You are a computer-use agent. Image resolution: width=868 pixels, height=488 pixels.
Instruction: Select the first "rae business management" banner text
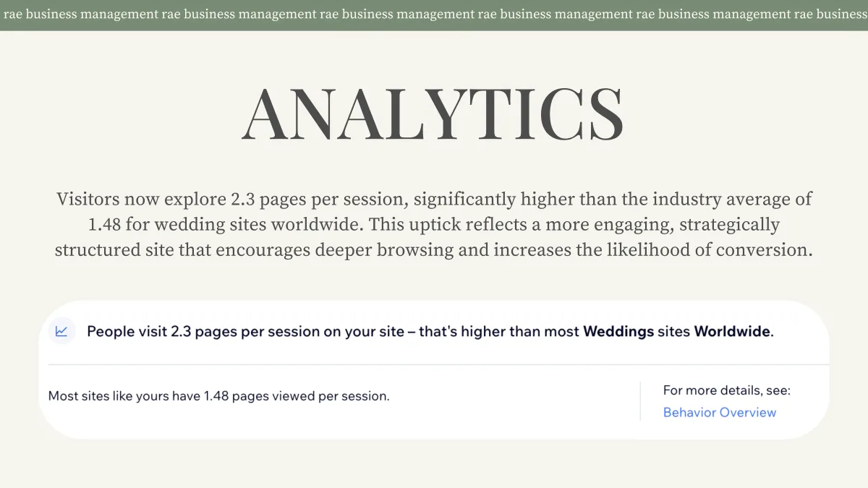(80, 14)
